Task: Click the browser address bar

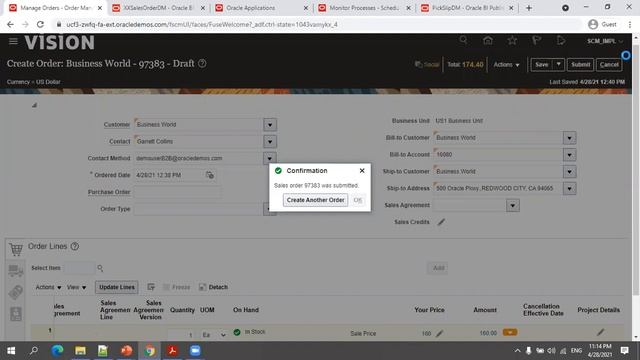Action: [318, 24]
